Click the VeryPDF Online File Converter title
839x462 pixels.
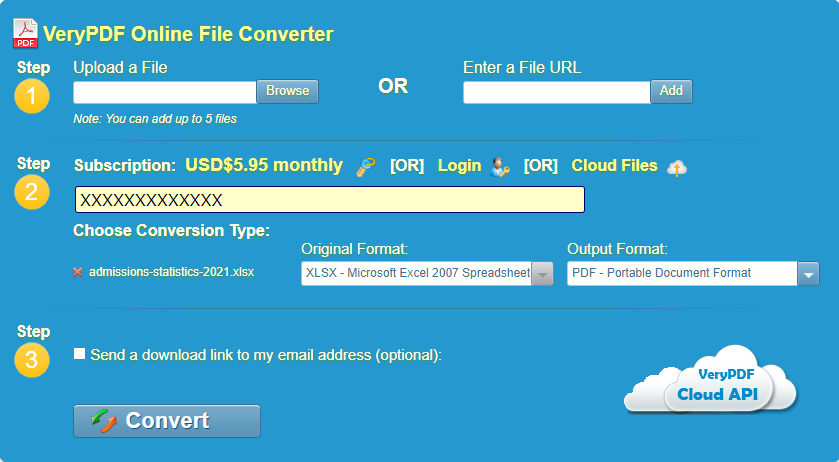[x=188, y=34]
